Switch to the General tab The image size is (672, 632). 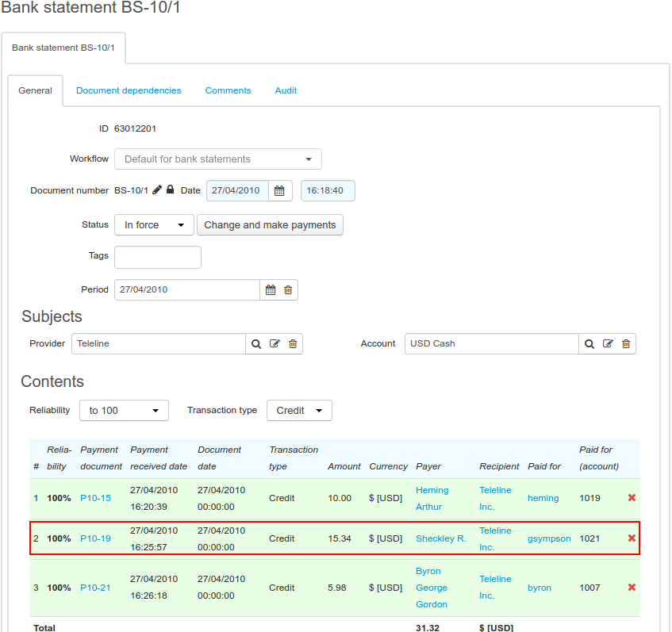[35, 90]
